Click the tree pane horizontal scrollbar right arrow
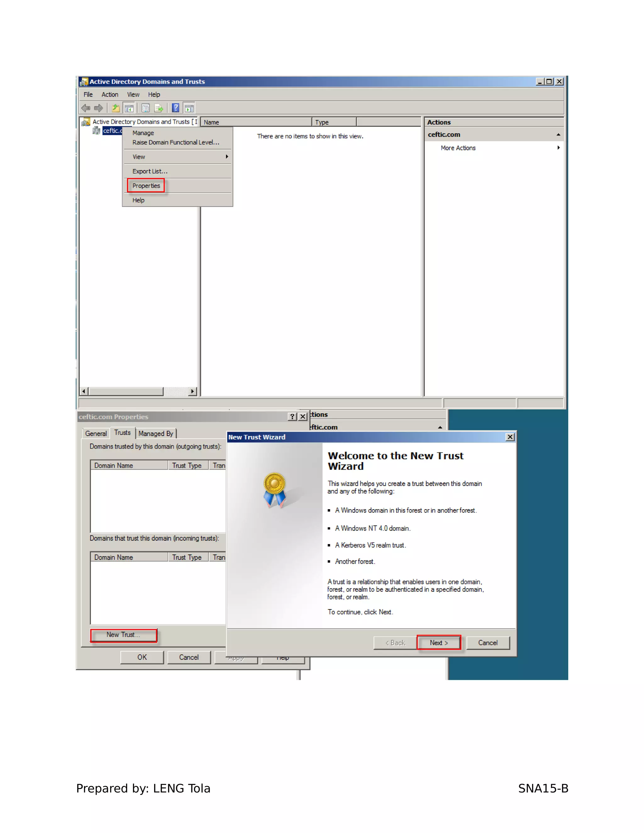644x833 pixels. click(193, 391)
